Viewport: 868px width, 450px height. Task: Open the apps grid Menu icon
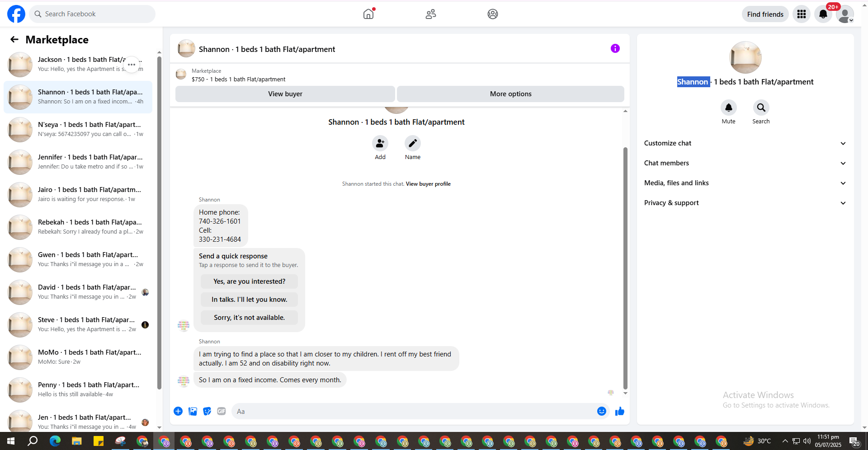pos(802,14)
